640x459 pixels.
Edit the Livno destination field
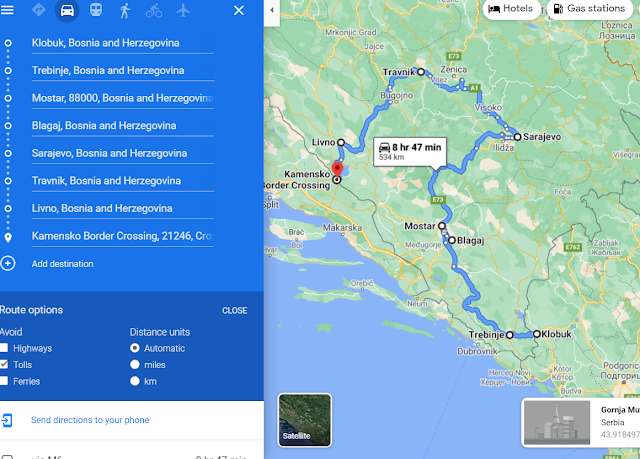[122, 208]
